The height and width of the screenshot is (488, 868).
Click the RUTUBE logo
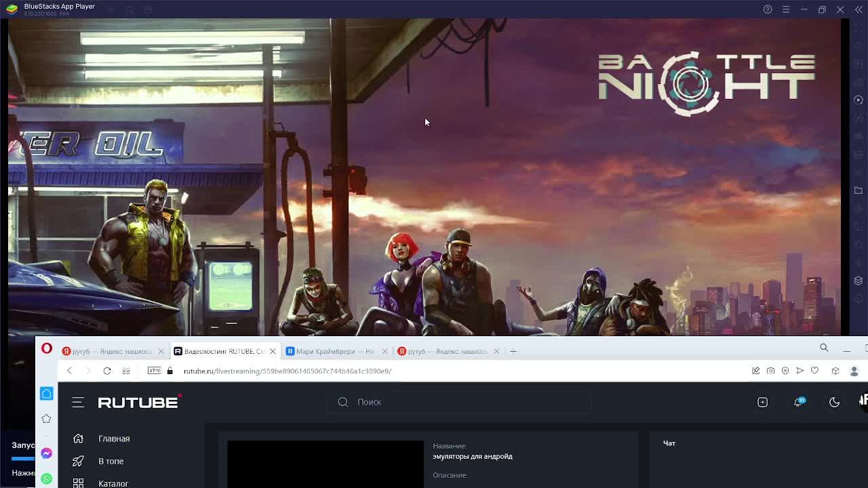[140, 402]
